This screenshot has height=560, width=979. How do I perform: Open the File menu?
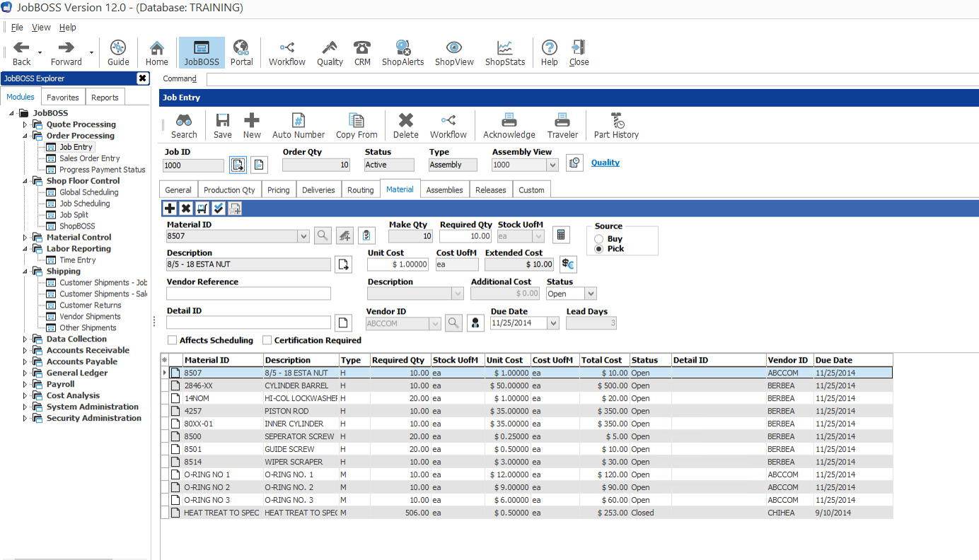(17, 28)
